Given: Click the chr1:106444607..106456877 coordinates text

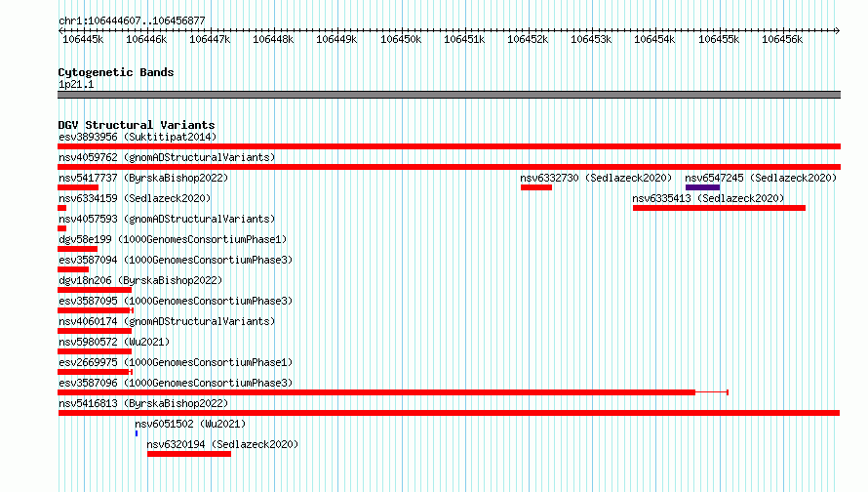Looking at the screenshot, I should (132, 21).
